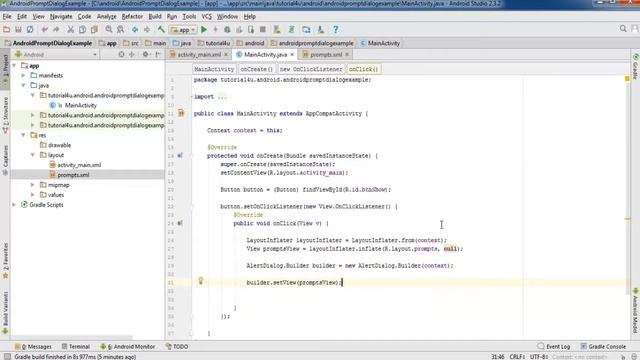Switch to the prompts.xml editor tab
The height and width of the screenshot is (360, 640).
tap(326, 54)
